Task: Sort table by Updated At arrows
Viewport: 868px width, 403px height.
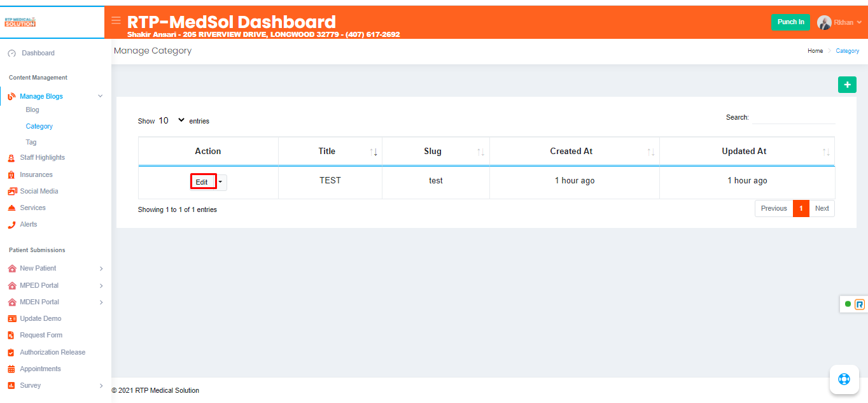Action: pos(826,152)
